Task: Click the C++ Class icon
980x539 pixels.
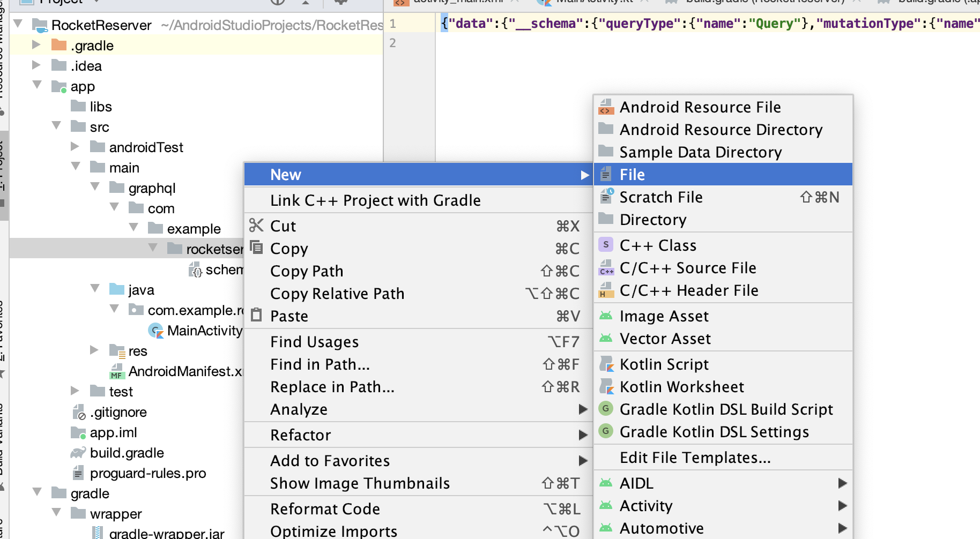Action: (606, 245)
